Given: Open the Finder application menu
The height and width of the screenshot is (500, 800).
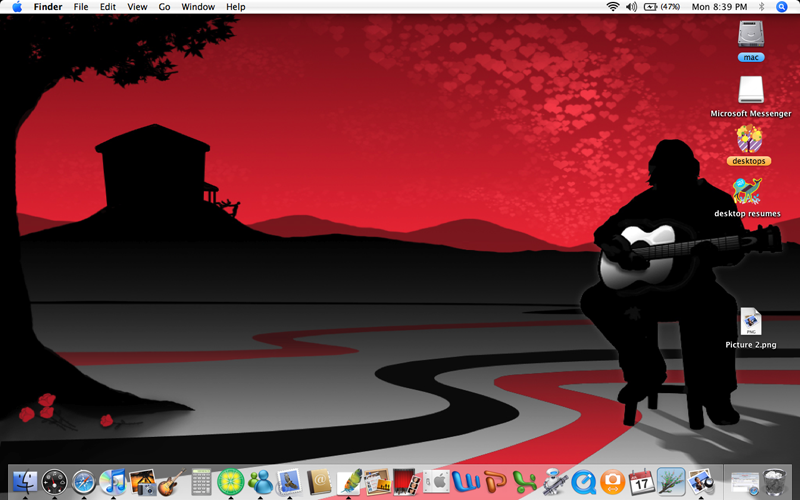Looking at the screenshot, I should click(48, 7).
